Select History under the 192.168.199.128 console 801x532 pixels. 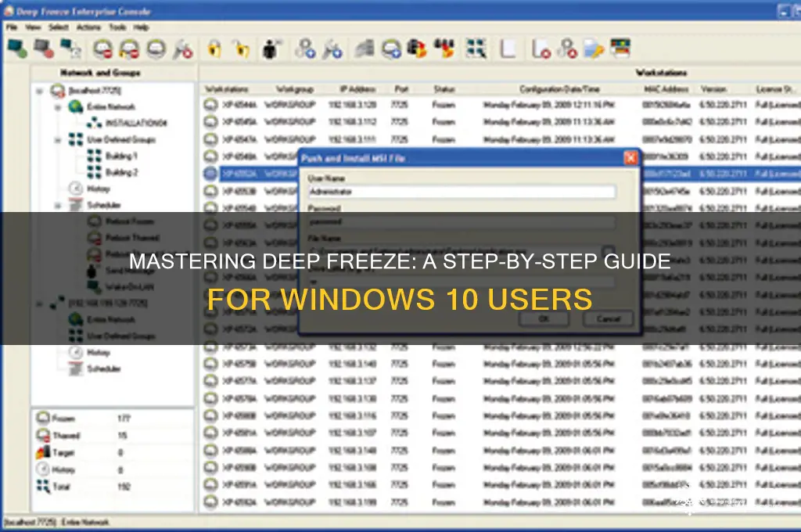(x=98, y=352)
